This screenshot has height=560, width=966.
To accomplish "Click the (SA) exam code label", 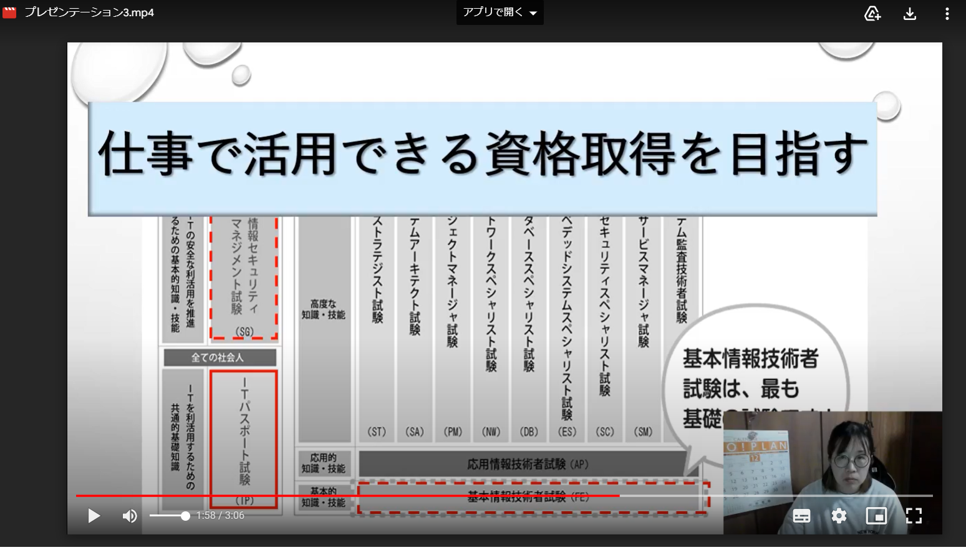I will pyautogui.click(x=415, y=432).
